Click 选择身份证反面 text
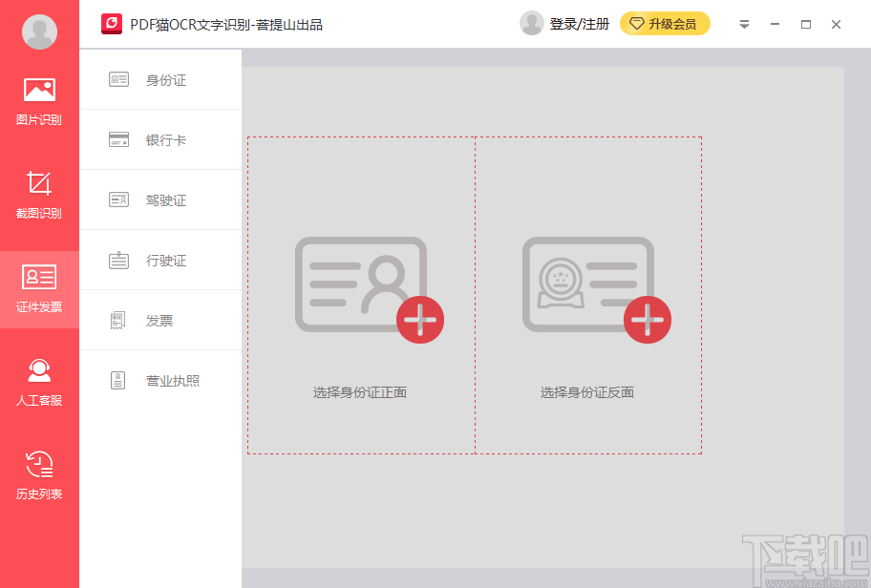The height and width of the screenshot is (588, 871). coord(587,392)
